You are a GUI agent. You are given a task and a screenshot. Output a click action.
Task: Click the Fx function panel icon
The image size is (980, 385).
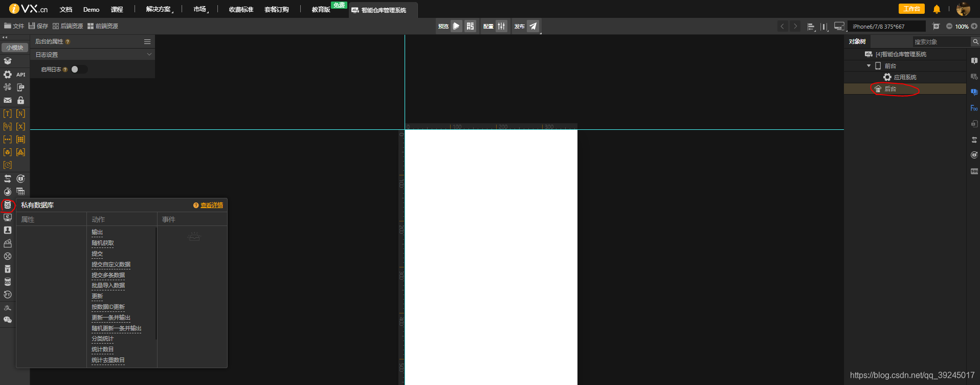[974, 108]
